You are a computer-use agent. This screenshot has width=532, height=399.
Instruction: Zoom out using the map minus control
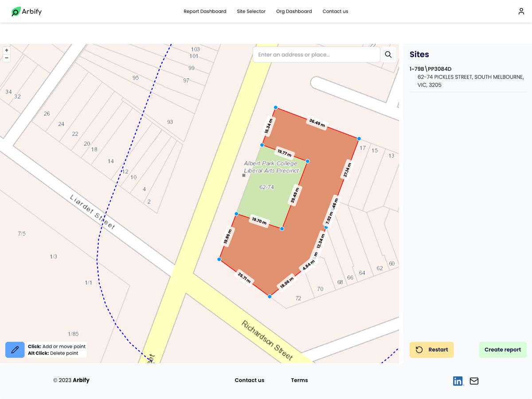point(6,58)
